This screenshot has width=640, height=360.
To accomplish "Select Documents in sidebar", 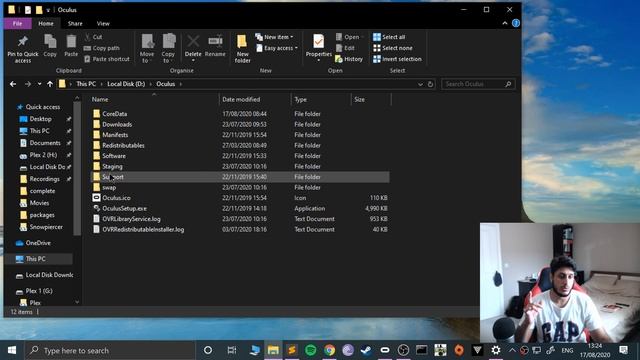I will (x=45, y=143).
